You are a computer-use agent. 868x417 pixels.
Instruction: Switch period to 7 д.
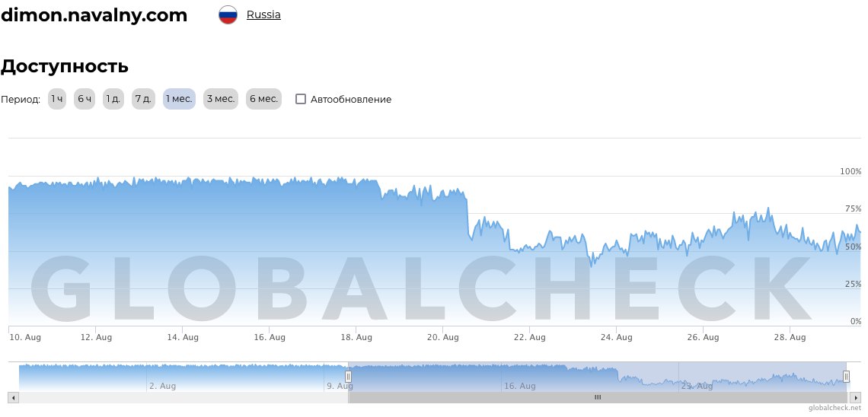[x=143, y=99]
